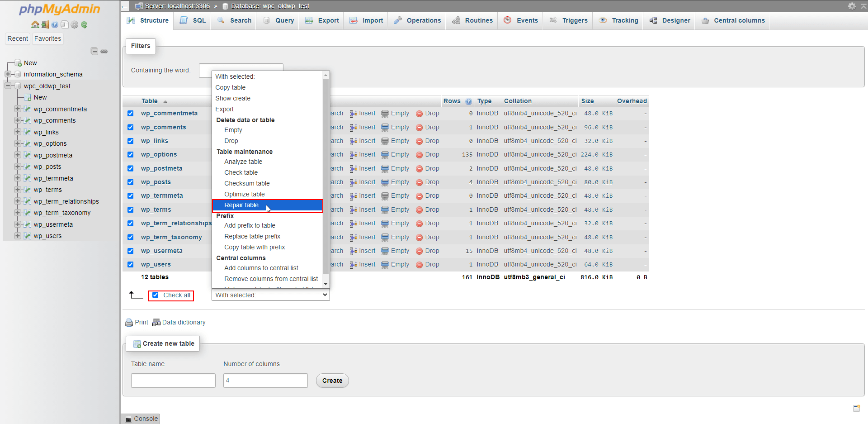868x424 pixels.
Task: Expand information_schema database in tree
Action: [x=8, y=74]
